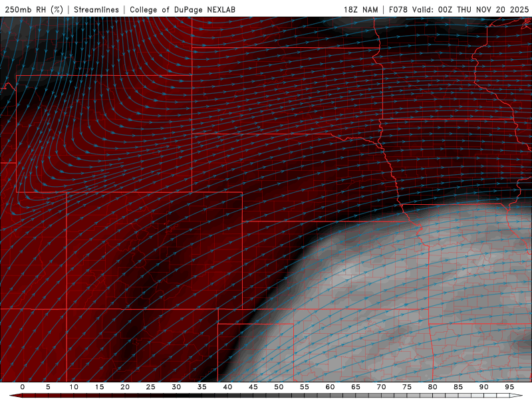Click the colorbar label "65"

click(x=356, y=387)
